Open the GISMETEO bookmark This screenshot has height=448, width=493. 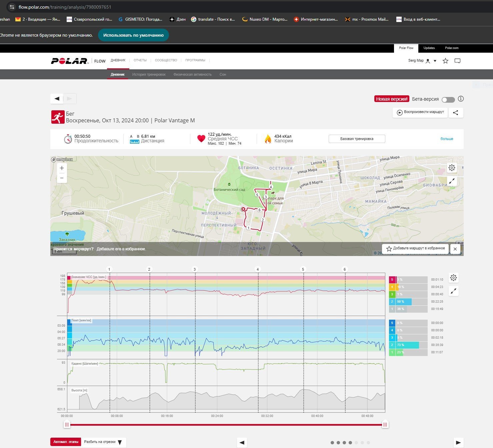pyautogui.click(x=140, y=19)
